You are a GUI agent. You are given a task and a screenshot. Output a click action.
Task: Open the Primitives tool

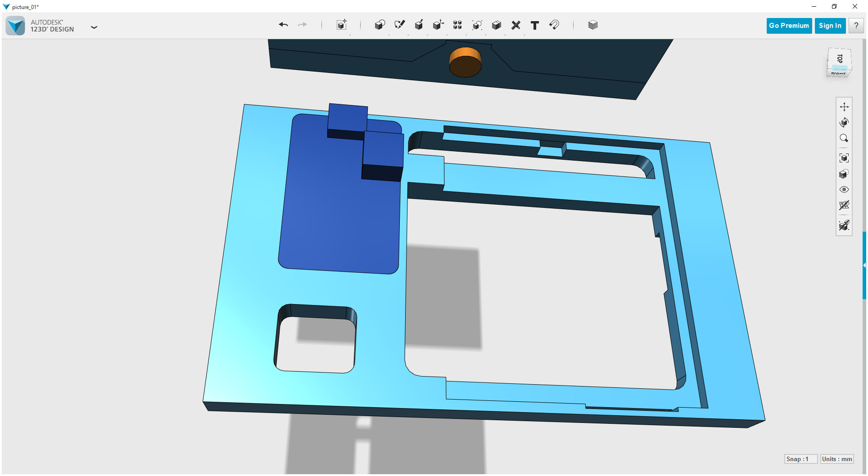pyautogui.click(x=380, y=25)
